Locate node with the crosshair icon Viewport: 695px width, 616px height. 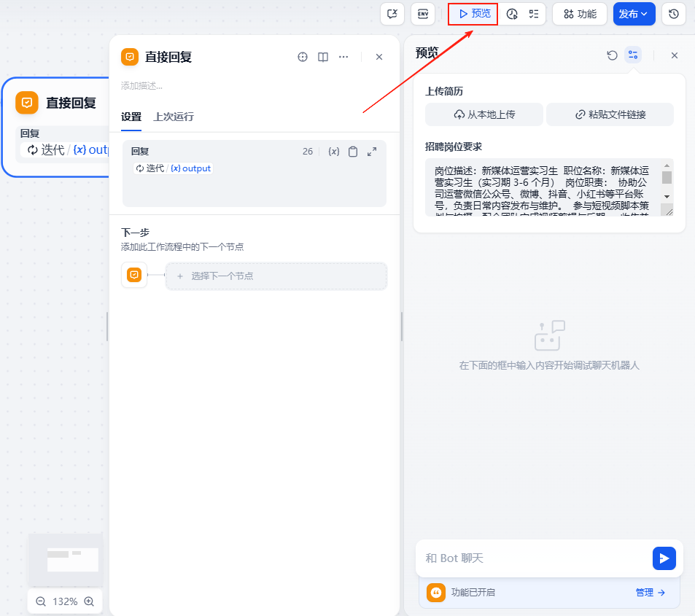[x=303, y=57]
